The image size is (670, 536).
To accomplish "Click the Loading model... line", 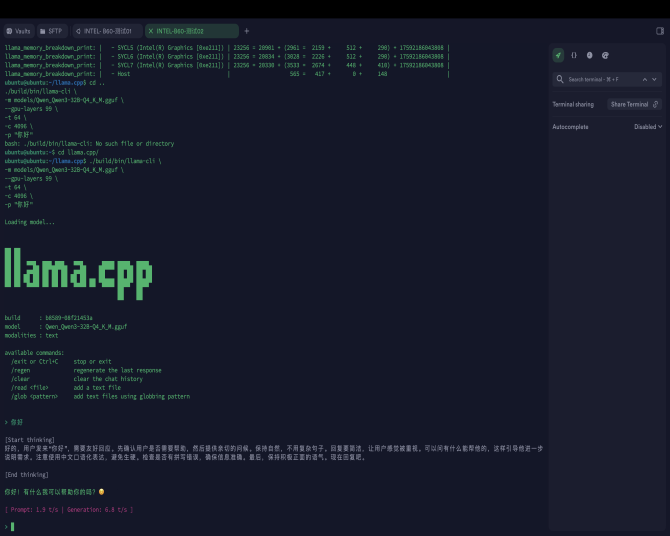I will tap(29, 222).
